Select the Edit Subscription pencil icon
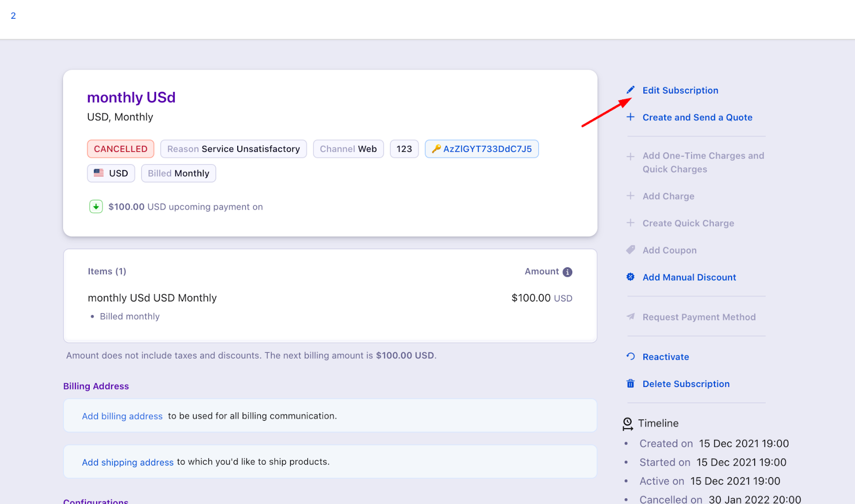 [631, 90]
